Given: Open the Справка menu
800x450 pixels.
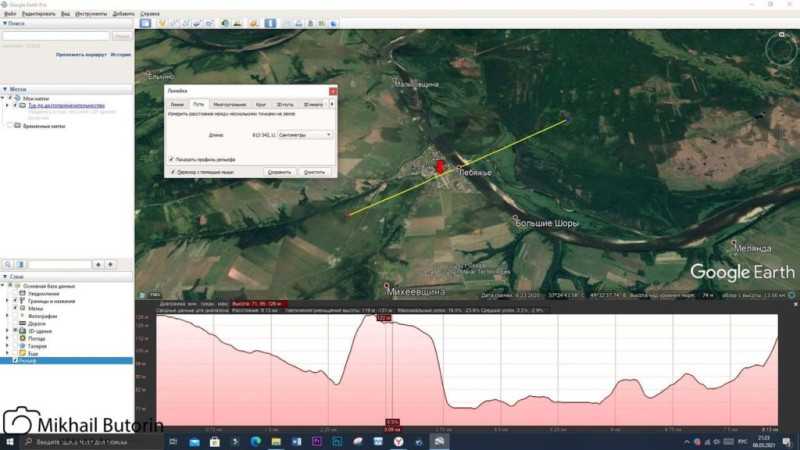Looking at the screenshot, I should tap(149, 14).
